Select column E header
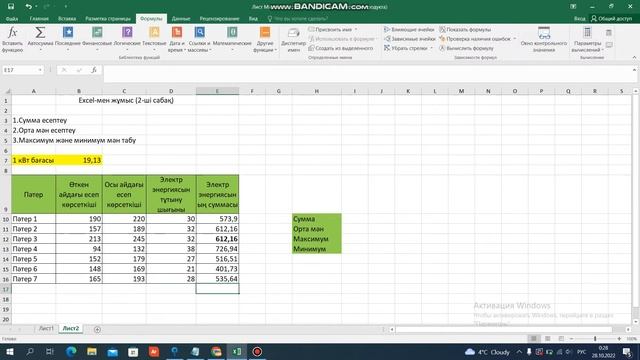 click(217, 91)
